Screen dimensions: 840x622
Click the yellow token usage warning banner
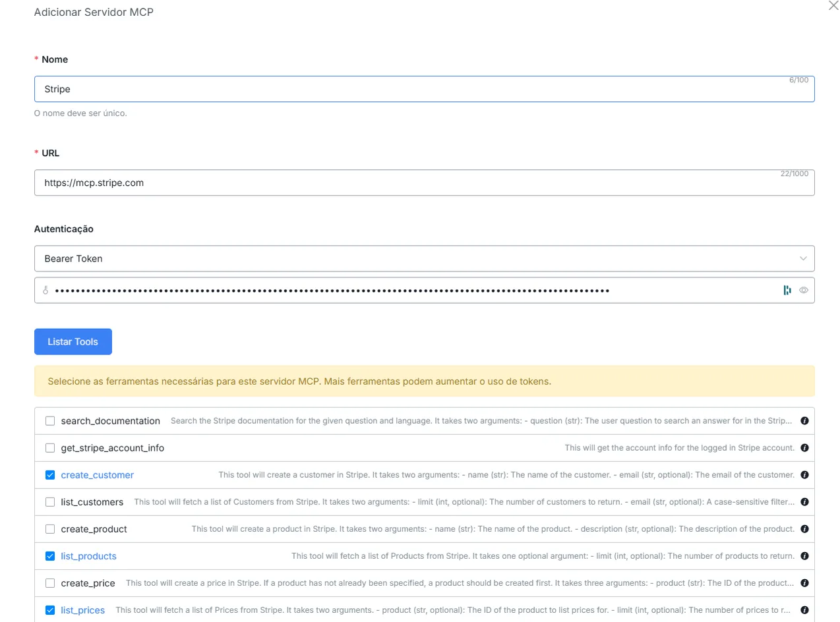pyautogui.click(x=425, y=381)
